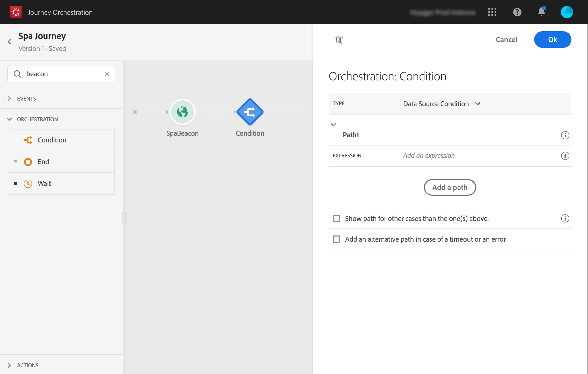The width and height of the screenshot is (588, 374).
Task: Click the Add a path button
Action: tap(450, 187)
